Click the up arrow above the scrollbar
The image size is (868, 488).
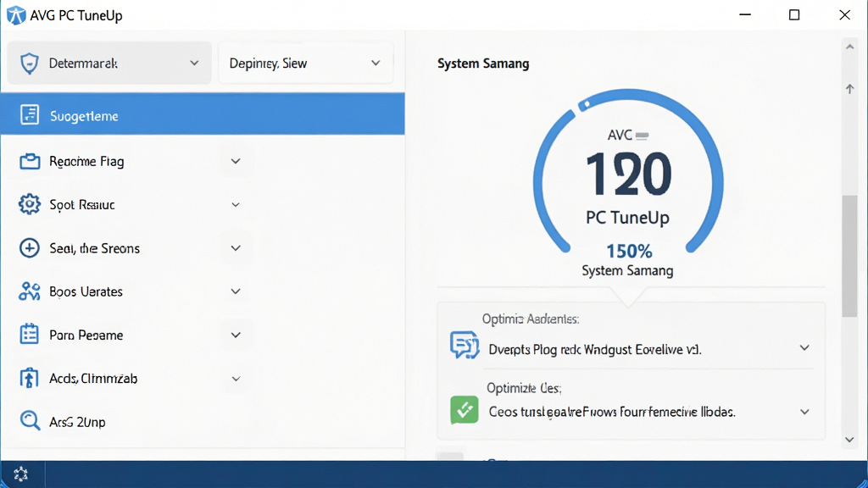click(x=849, y=88)
